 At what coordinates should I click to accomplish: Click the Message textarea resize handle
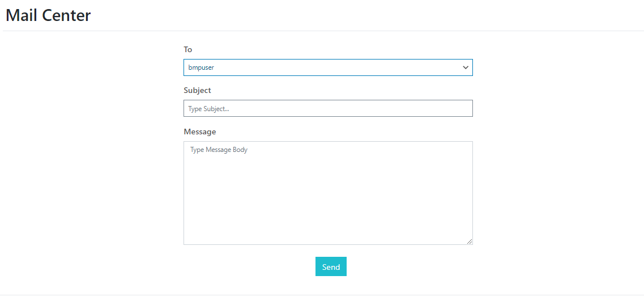point(469,242)
